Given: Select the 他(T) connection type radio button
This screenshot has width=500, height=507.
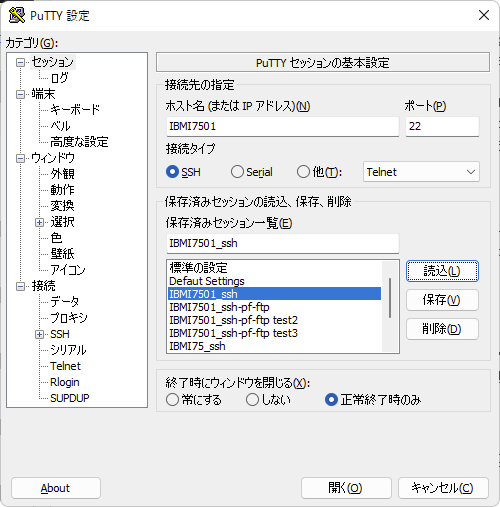Looking at the screenshot, I should tap(303, 172).
